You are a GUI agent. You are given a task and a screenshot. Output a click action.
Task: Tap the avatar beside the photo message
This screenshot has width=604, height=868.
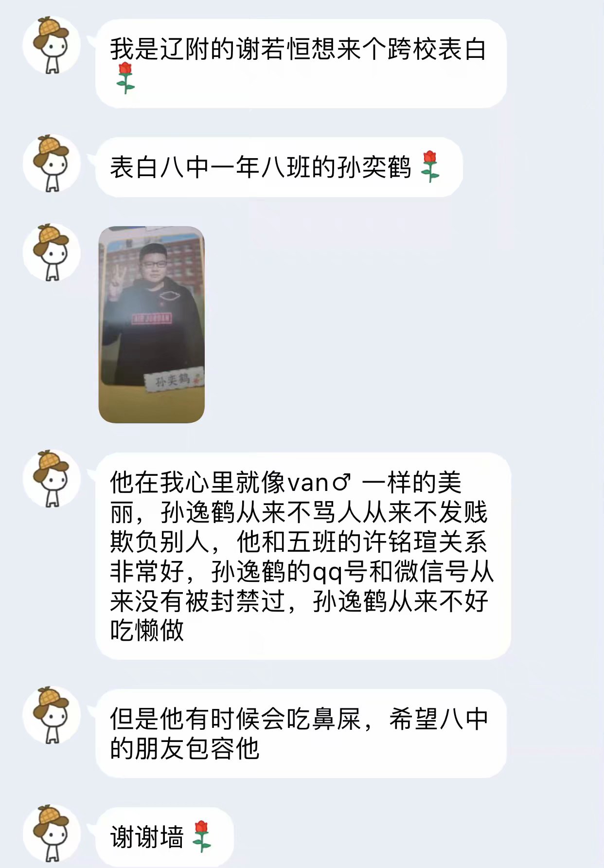(x=52, y=253)
